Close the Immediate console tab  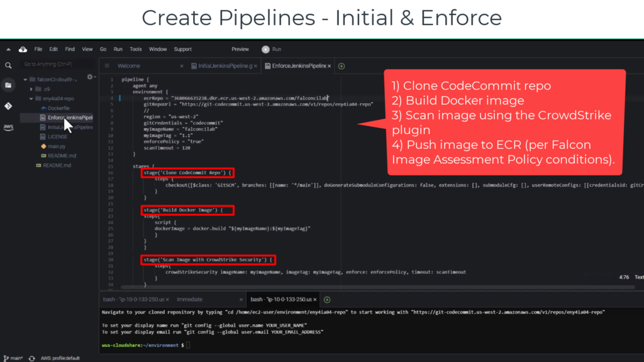[241, 300]
